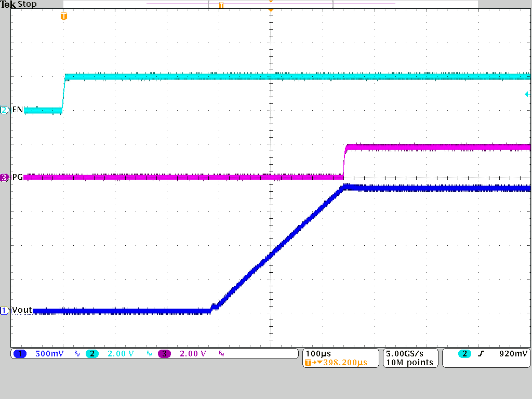
Task: Click the Vout channel label marker
Action: click(4, 310)
